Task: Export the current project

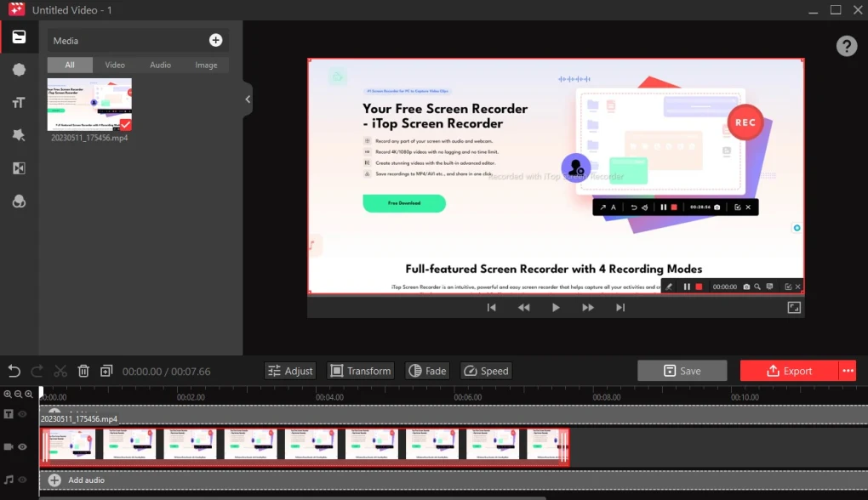Action: [789, 370]
